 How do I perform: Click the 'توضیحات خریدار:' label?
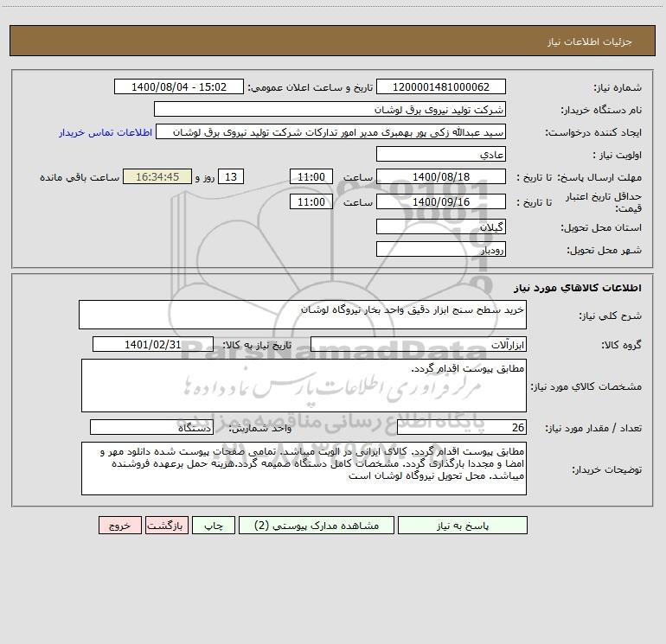607,469
